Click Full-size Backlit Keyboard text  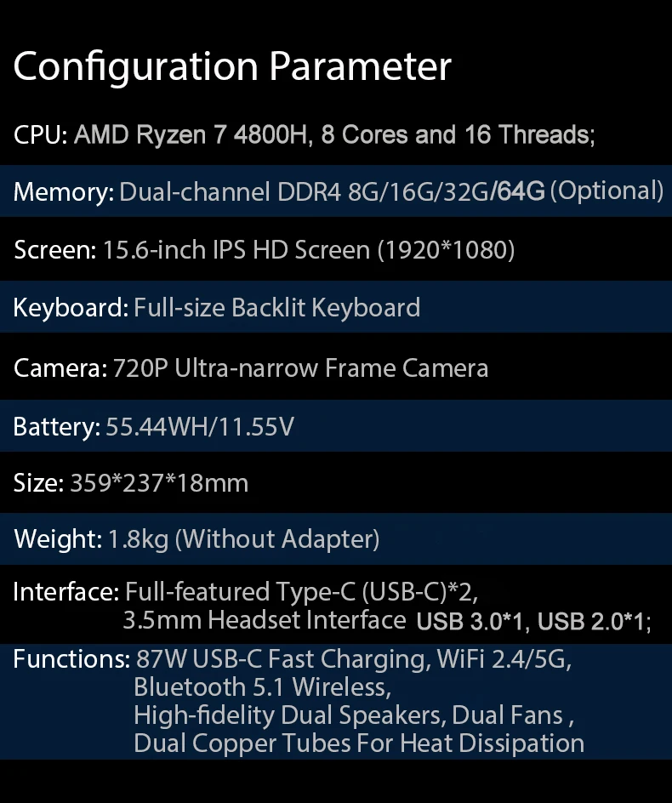[276, 307]
